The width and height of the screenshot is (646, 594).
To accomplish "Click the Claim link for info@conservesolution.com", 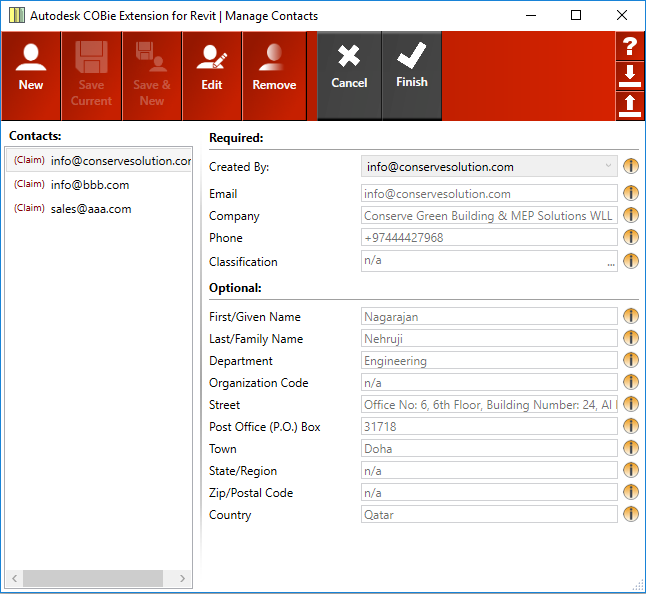I will coord(29,160).
